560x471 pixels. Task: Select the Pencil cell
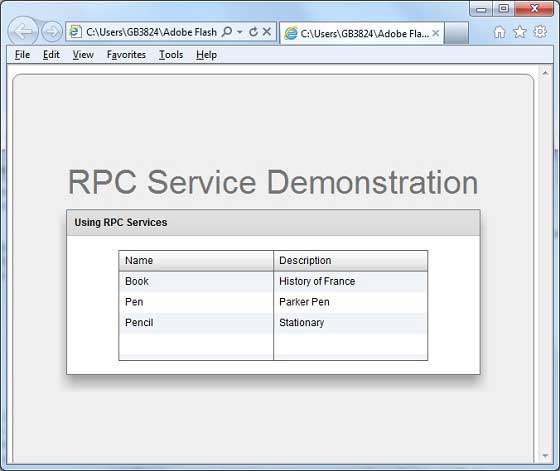[x=196, y=323]
